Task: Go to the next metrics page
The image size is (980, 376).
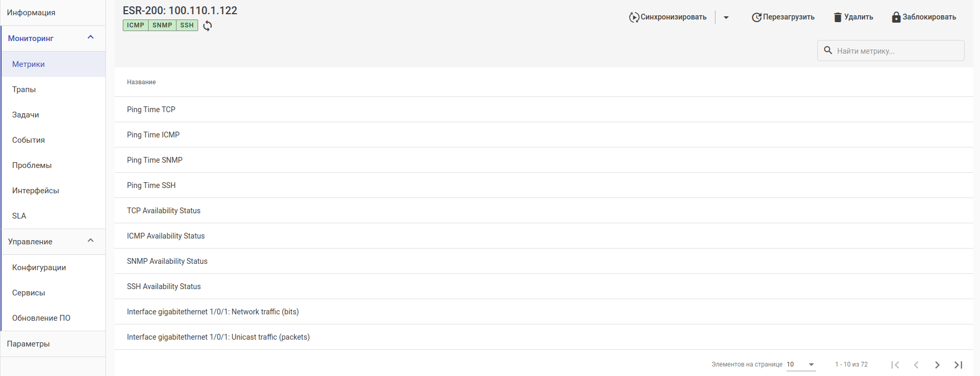Action: (937, 364)
